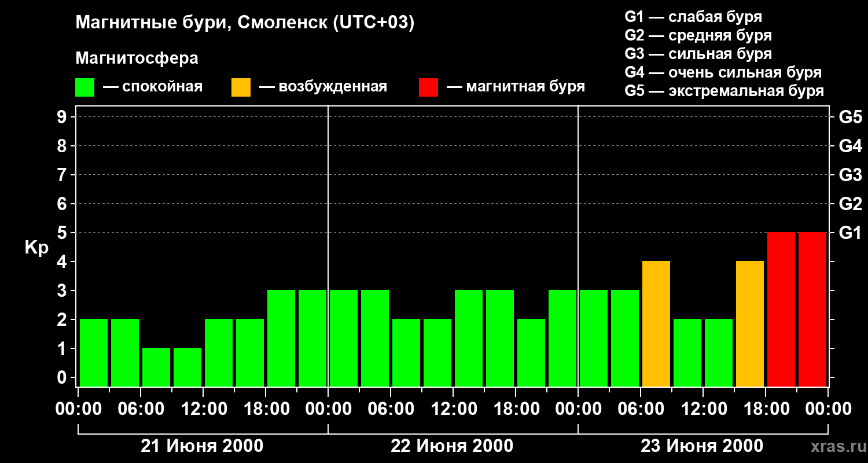Image resolution: width=868 pixels, height=463 pixels.
Task: Click the '— магнитная буря' legend label
Action: pyautogui.click(x=516, y=87)
